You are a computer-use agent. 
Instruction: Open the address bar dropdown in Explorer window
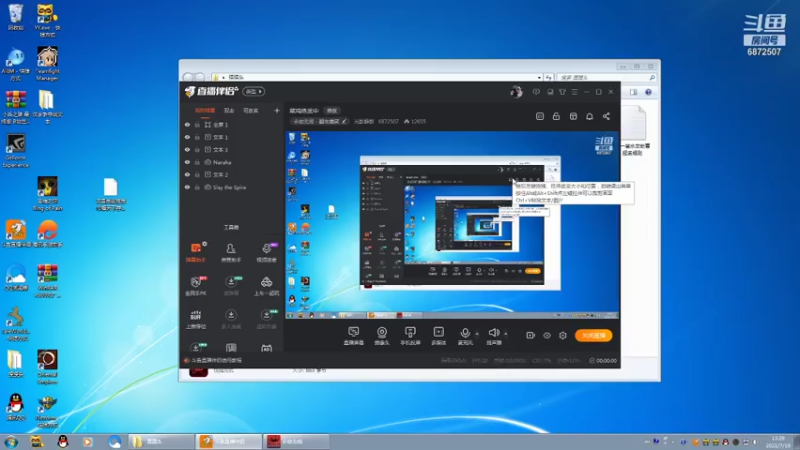(539, 78)
